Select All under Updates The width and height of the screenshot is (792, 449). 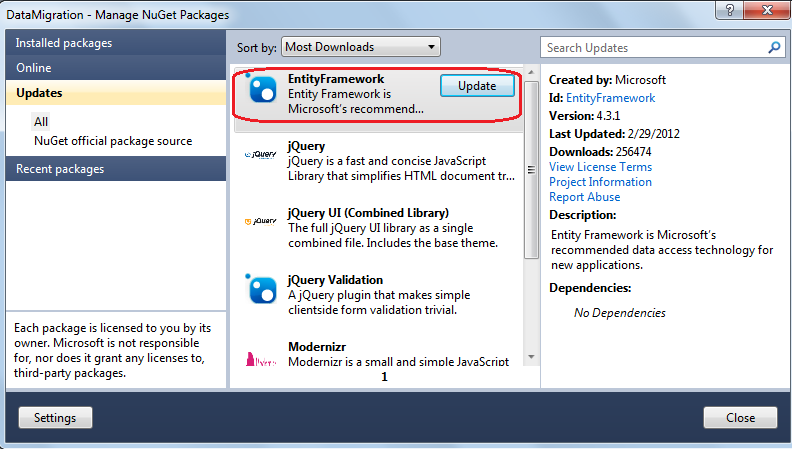41,121
